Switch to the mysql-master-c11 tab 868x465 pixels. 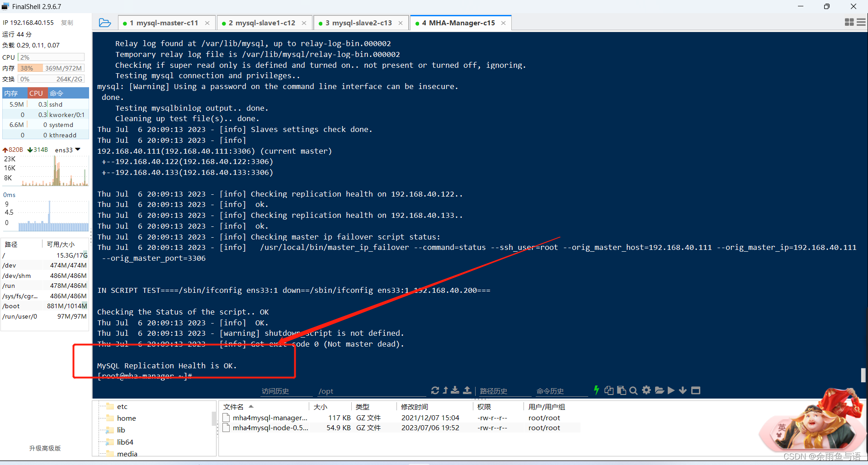pos(164,23)
